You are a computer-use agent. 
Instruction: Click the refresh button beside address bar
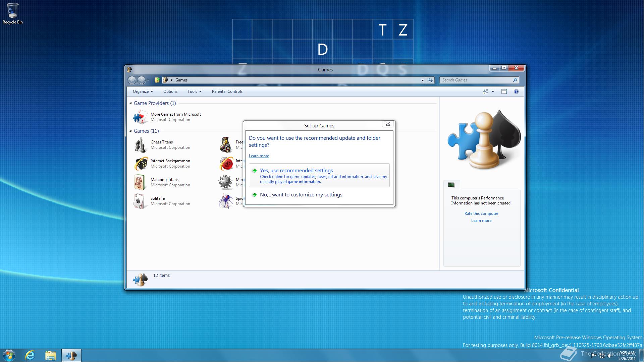[x=430, y=80]
